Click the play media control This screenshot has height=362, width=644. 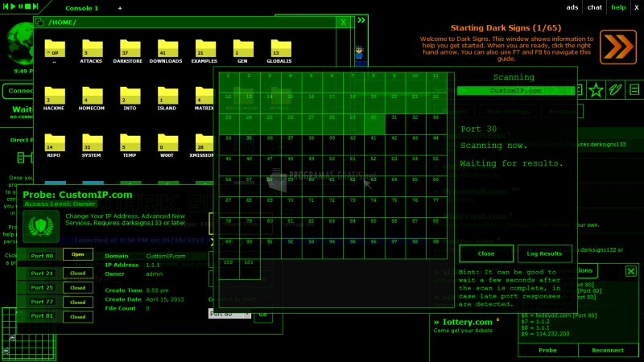point(13,6)
